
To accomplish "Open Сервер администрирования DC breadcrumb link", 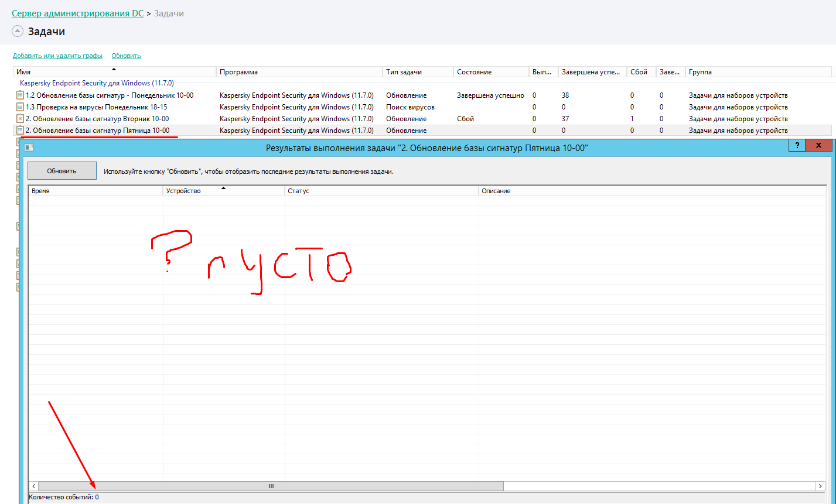I will point(77,13).
